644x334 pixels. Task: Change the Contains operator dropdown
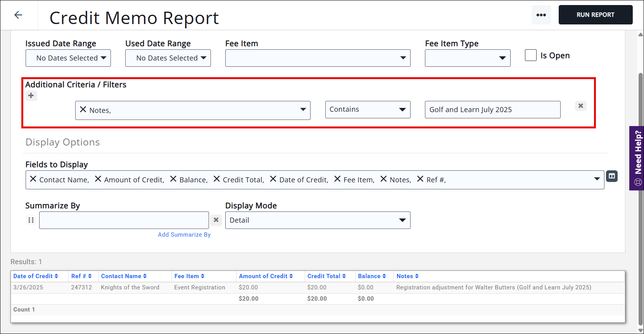368,110
